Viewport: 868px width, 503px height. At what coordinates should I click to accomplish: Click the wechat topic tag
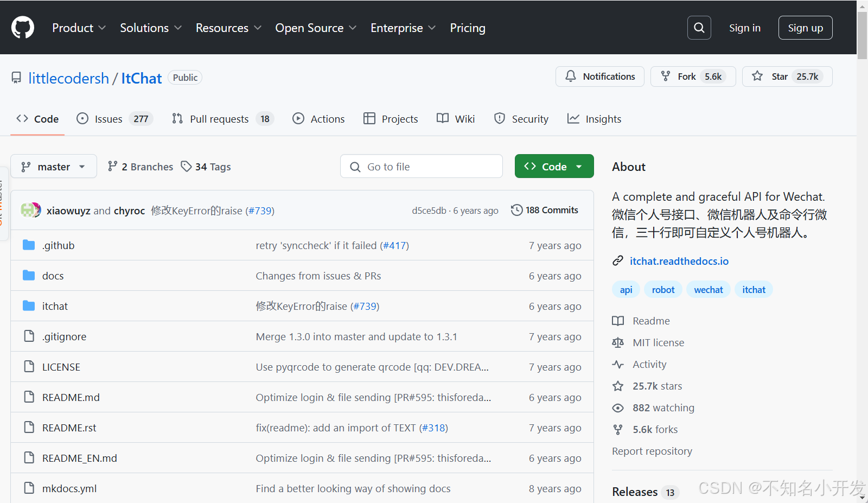[709, 290]
